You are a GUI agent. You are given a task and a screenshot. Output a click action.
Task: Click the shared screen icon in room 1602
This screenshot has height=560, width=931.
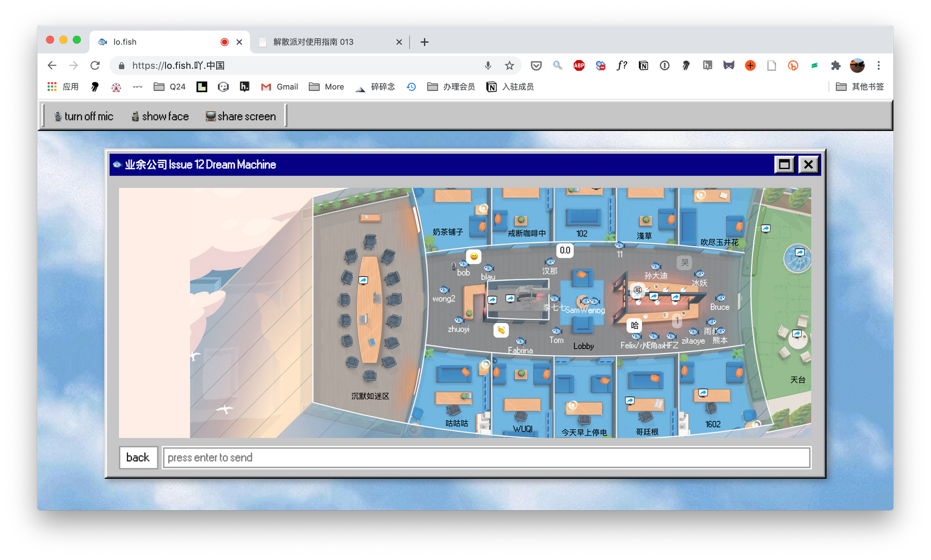coord(703,393)
